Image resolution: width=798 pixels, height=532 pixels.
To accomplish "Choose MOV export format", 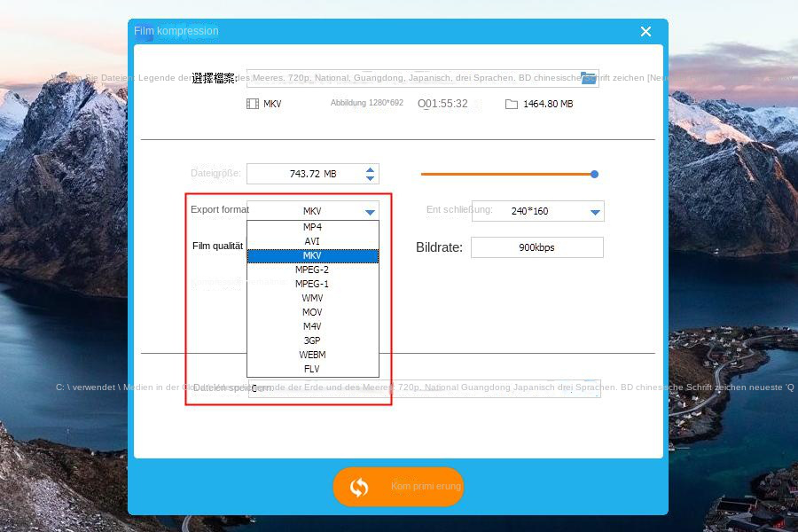I will pyautogui.click(x=312, y=312).
